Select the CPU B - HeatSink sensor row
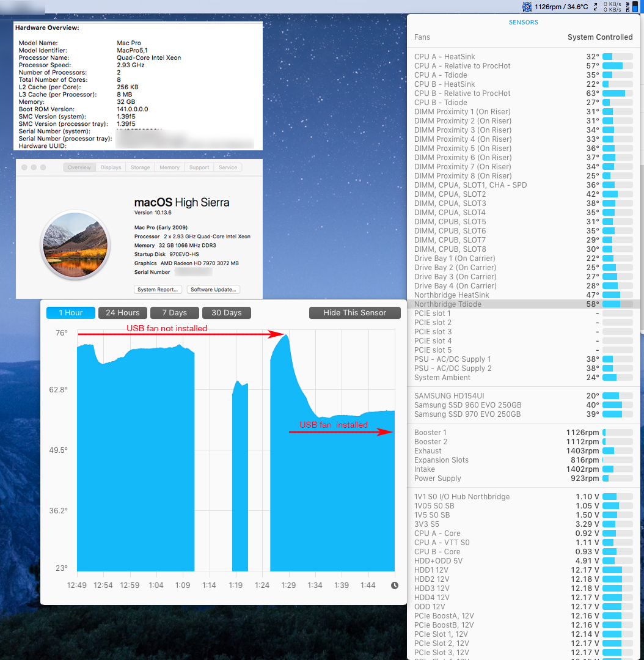 point(523,84)
